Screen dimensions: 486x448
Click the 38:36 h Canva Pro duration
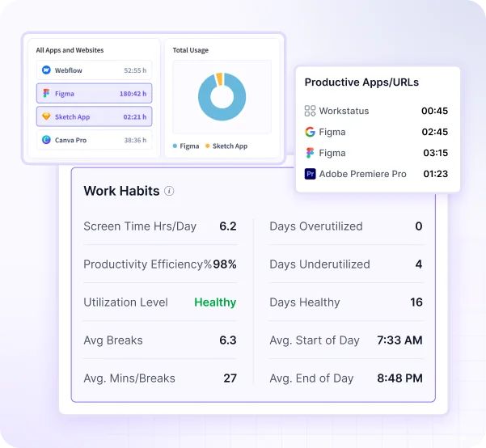coord(135,140)
